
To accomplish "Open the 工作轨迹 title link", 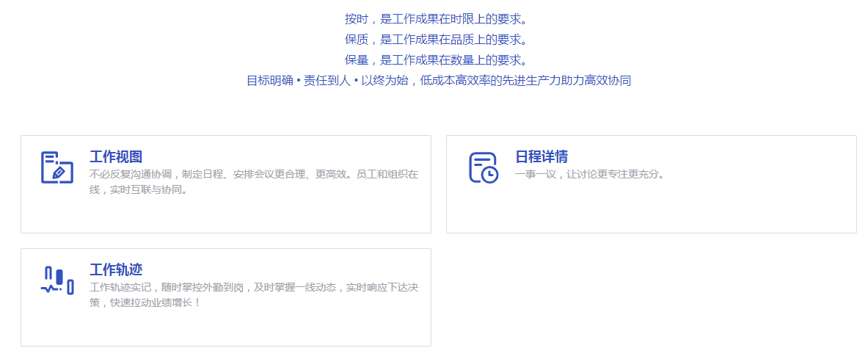I will [x=115, y=269].
